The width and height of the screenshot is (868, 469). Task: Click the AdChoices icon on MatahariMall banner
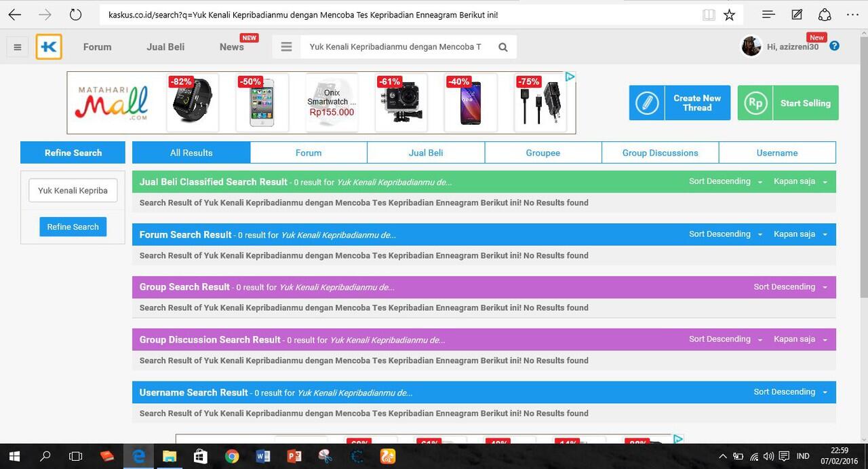point(570,77)
